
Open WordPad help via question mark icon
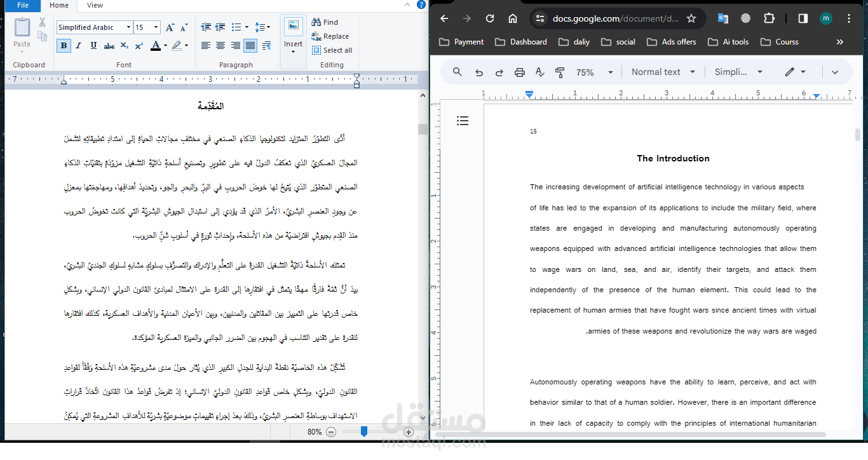(421, 5)
